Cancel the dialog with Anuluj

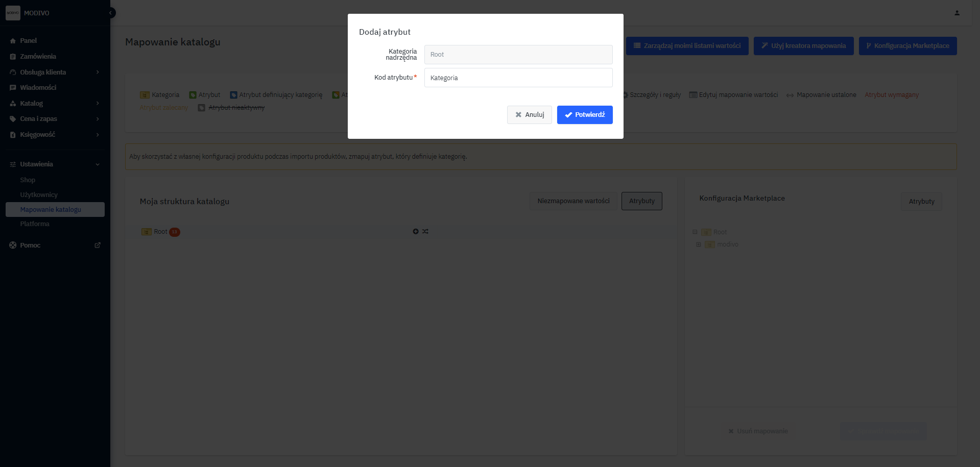pos(529,115)
